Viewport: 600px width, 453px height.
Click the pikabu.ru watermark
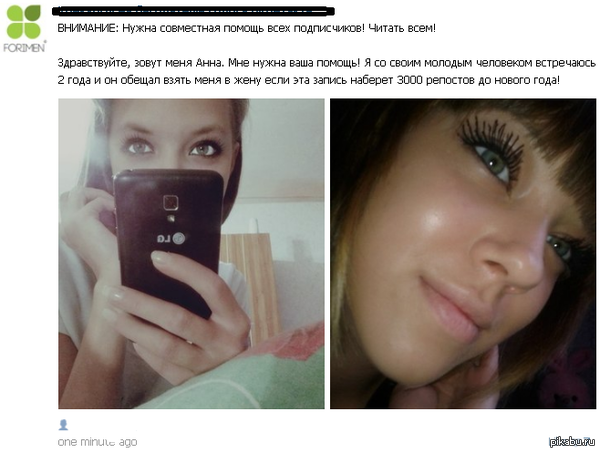(572, 442)
